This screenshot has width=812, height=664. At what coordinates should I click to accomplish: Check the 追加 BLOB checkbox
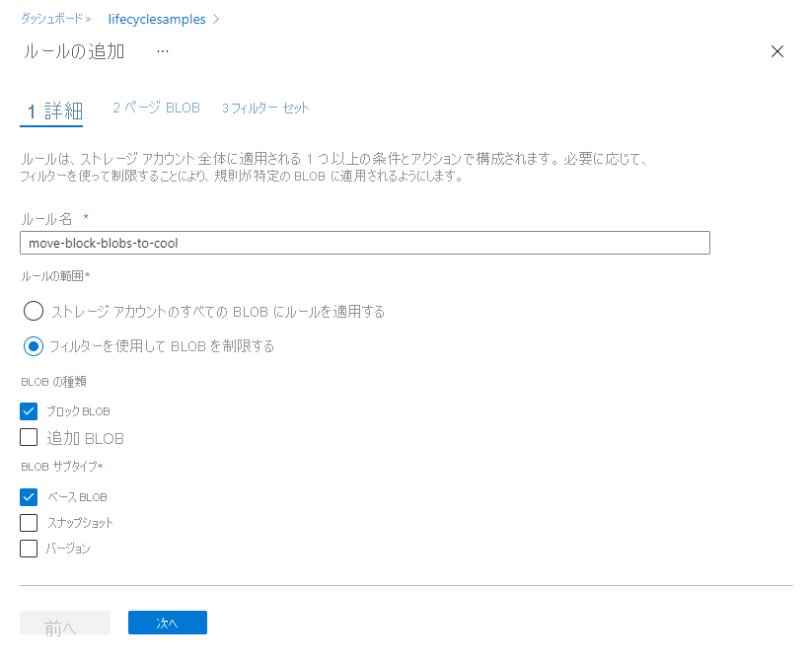click(29, 437)
